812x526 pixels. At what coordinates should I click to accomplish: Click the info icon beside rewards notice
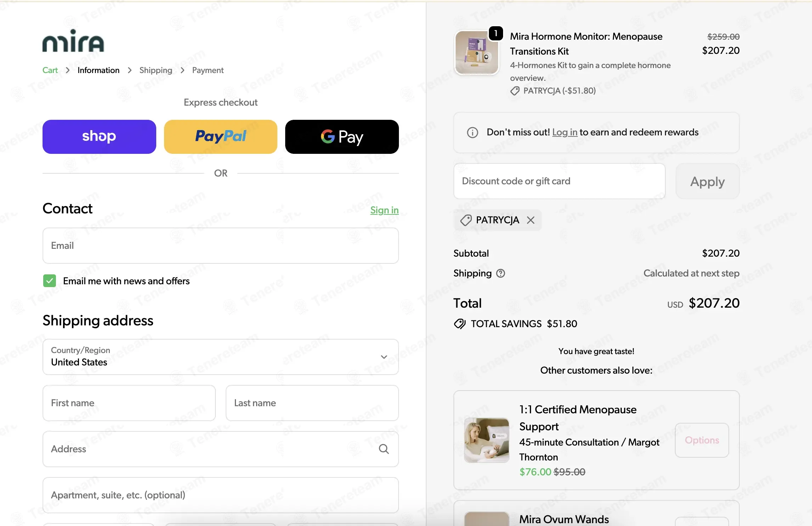[x=473, y=133]
